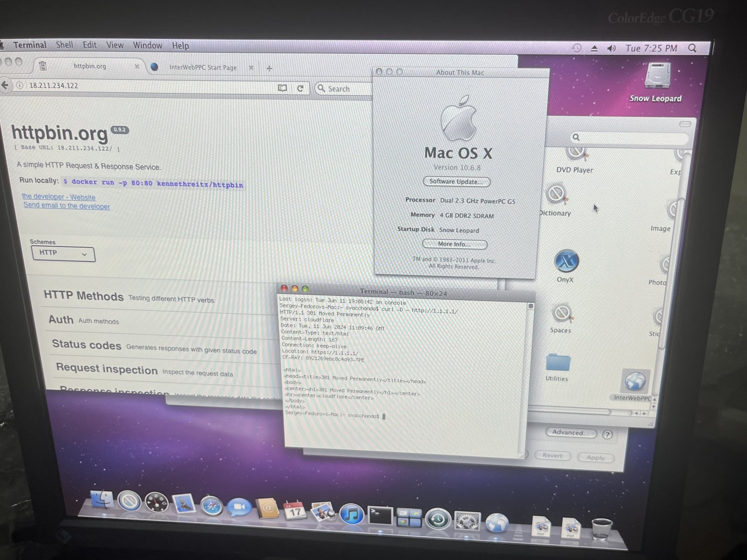
Task: Switch to the InterWebPPC Start Page tab
Action: [x=202, y=68]
